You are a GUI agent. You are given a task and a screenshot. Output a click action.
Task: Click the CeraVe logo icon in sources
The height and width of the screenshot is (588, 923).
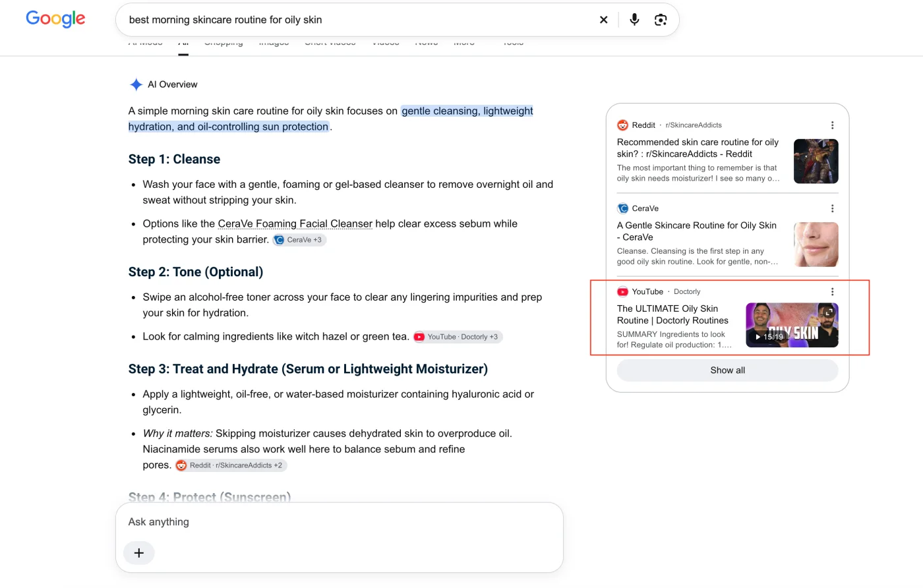tap(622, 208)
